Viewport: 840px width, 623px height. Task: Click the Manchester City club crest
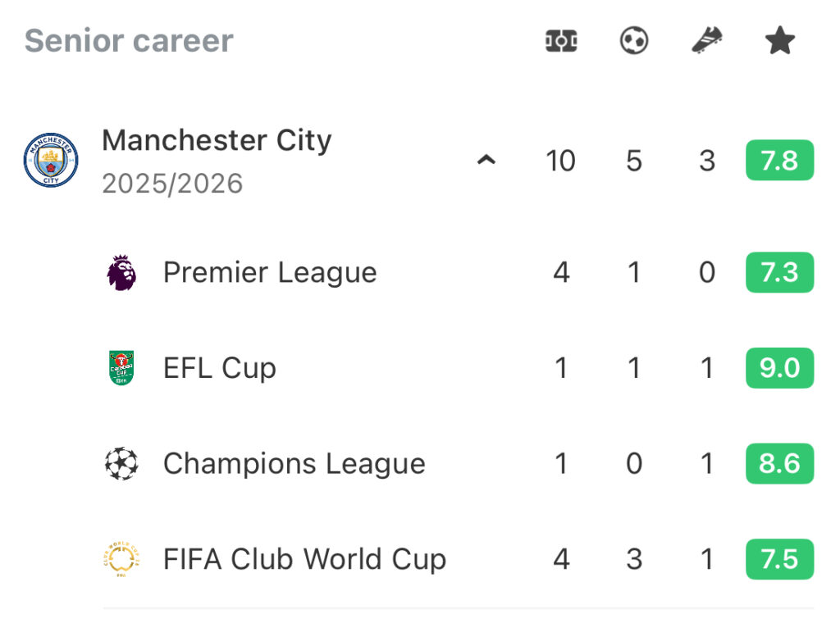point(51,161)
